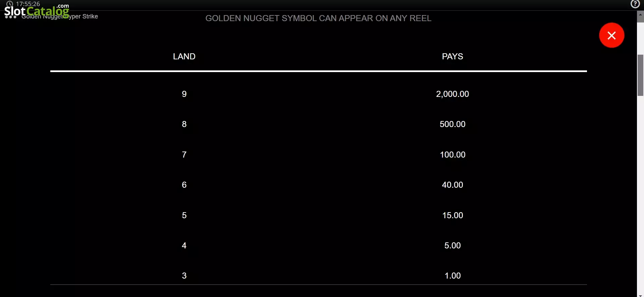Click the Golden Nugget symbol rule heading
This screenshot has height=297, width=644.
tap(318, 18)
